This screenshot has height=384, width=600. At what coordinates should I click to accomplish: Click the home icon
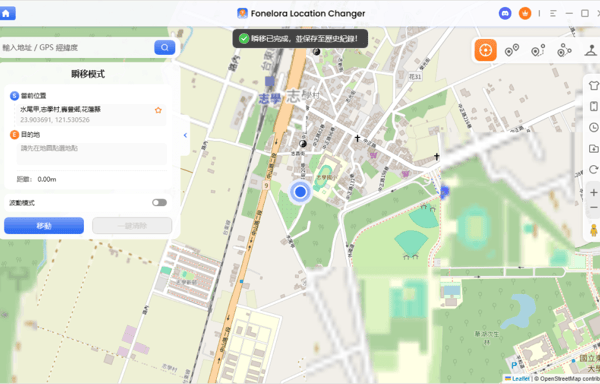7,13
